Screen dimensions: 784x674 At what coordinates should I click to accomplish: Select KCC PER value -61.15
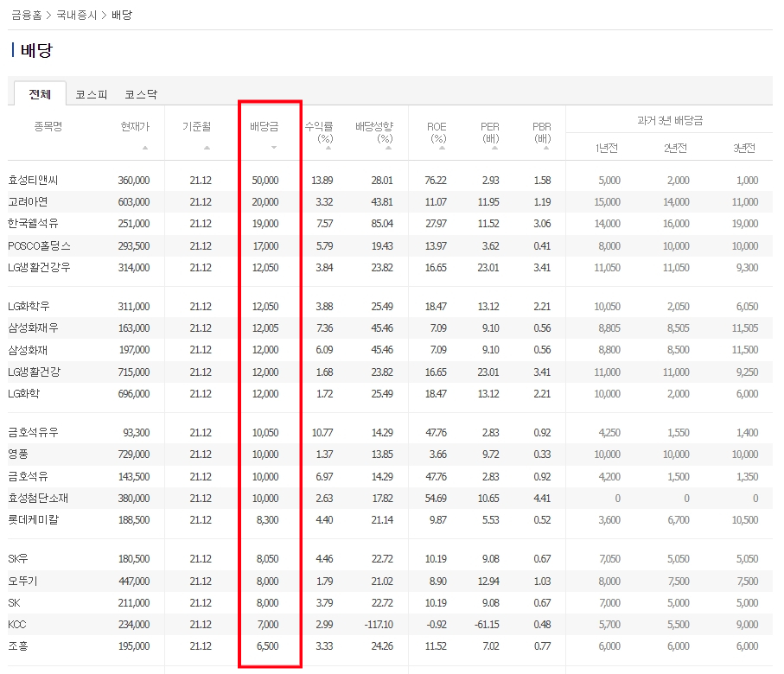487,625
